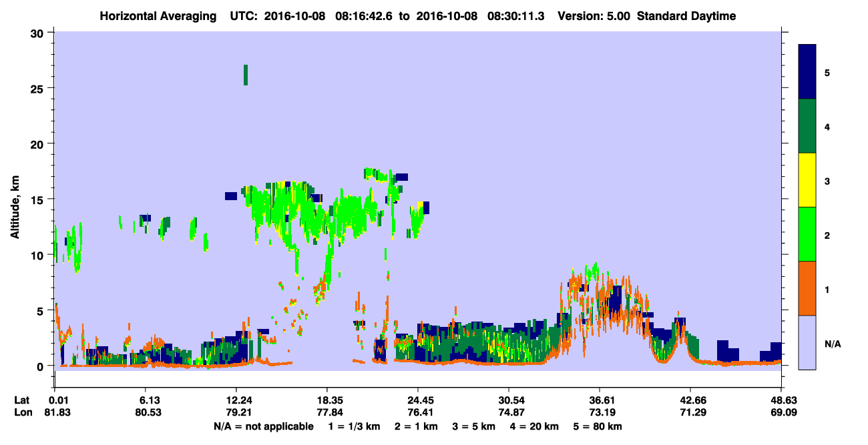
Task: Click legend text '2 = 1 km'
Action: tap(417, 426)
